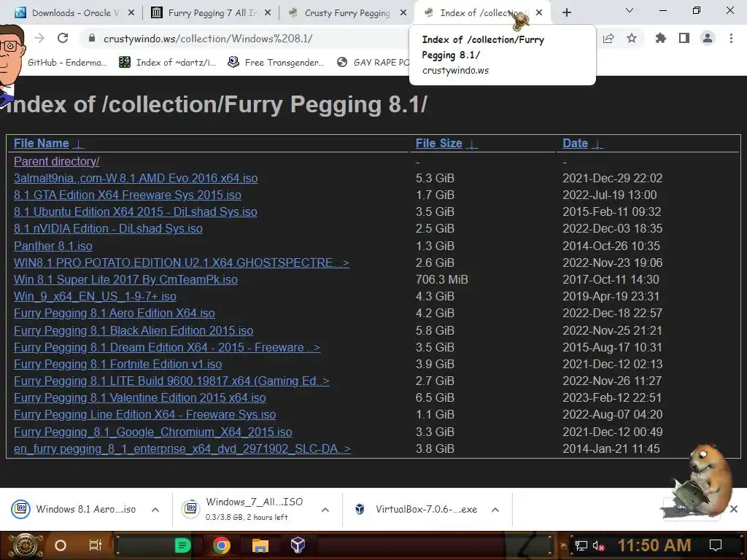Download 8.1 nVIDIA Edition iso
Image resolution: width=747 pixels, height=560 pixels.
click(108, 228)
